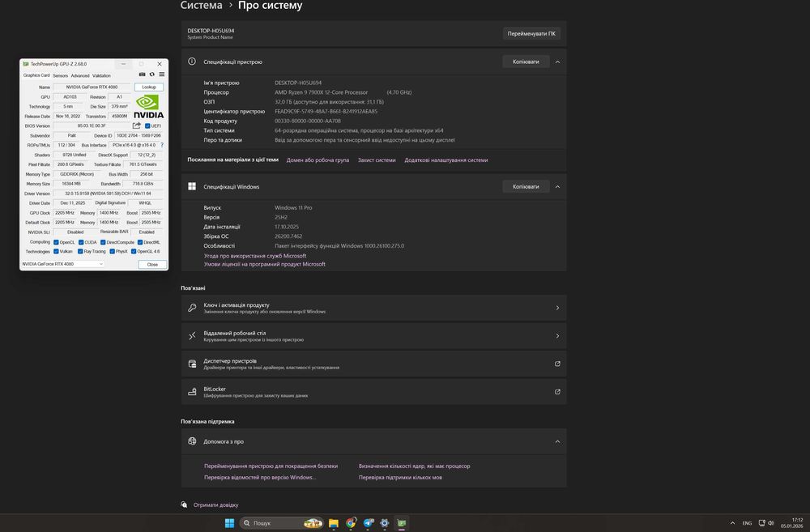Open Device Manager external link icon

(x=557, y=364)
